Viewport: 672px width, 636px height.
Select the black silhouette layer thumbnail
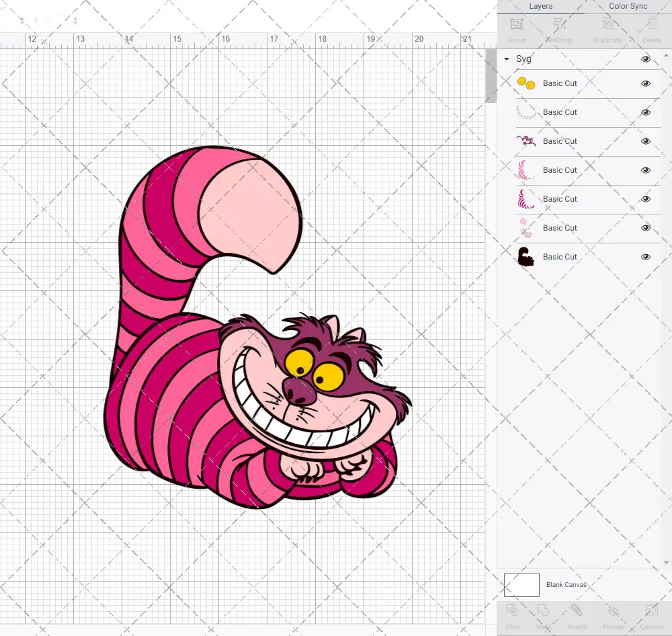526,256
